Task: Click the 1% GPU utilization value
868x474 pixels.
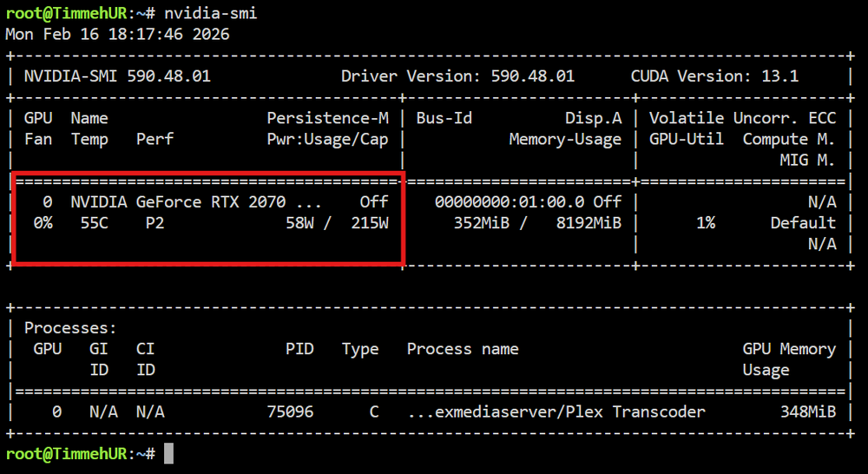Action: coord(705,223)
